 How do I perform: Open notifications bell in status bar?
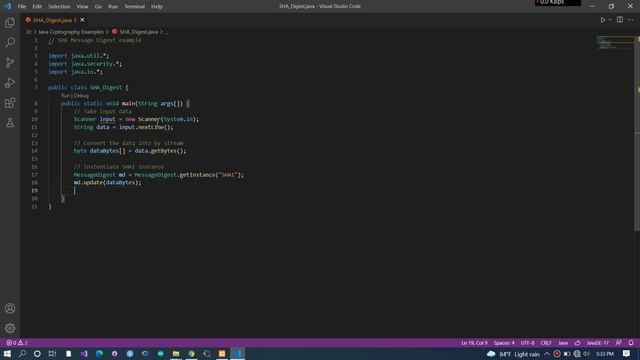(631, 343)
